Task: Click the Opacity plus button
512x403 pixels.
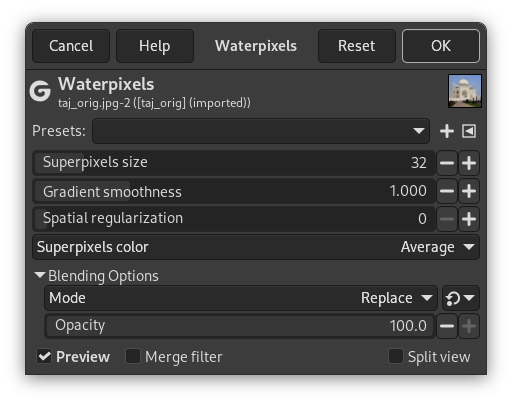Action: [469, 326]
